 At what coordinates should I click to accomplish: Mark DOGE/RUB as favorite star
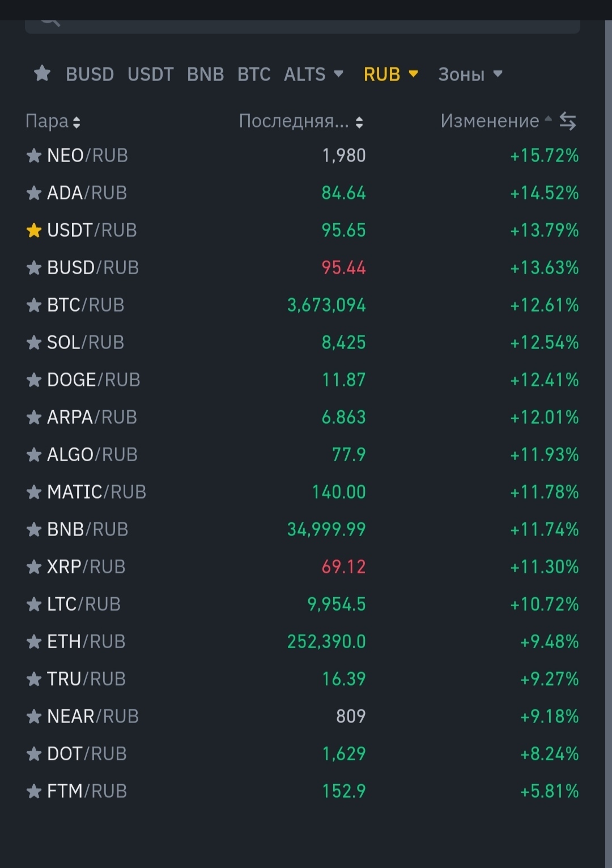click(34, 380)
